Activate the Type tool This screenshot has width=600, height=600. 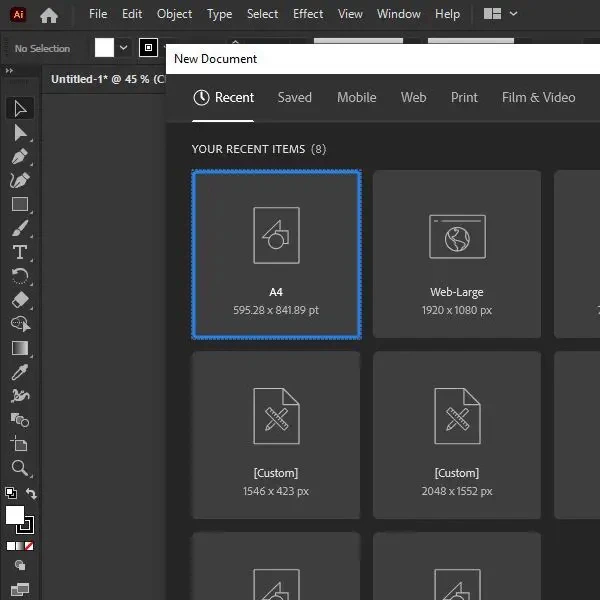click(19, 252)
